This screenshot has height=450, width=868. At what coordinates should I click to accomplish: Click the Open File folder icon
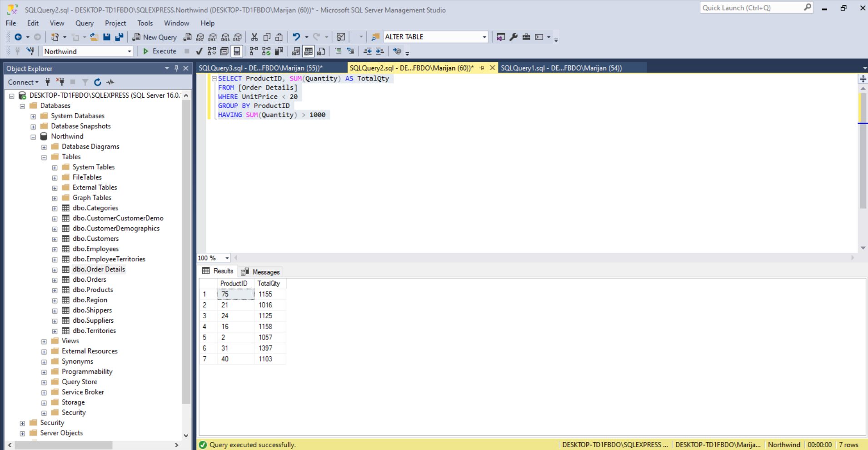(x=94, y=37)
